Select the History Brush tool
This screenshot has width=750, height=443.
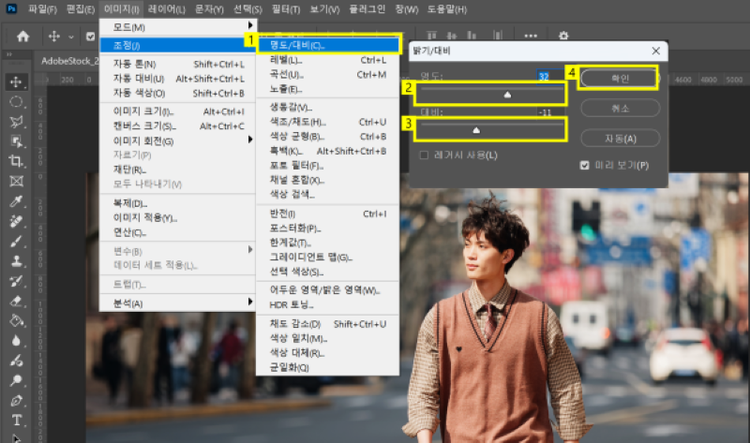tap(16, 281)
